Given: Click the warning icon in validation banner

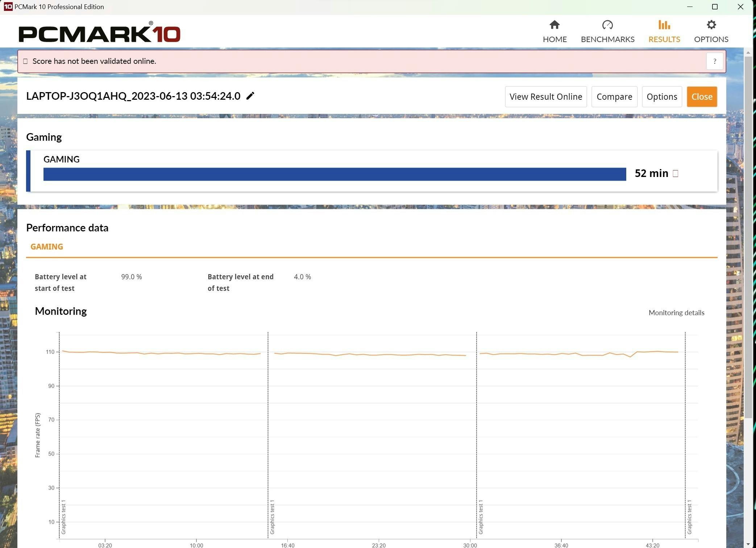Looking at the screenshot, I should click(25, 61).
